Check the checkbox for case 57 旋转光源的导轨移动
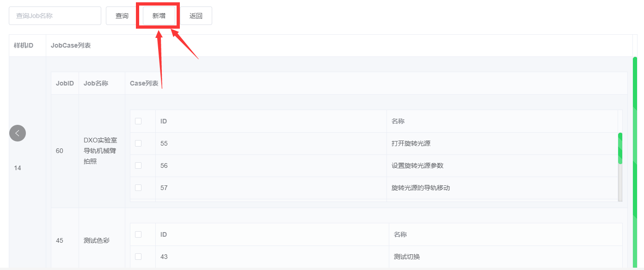The height and width of the screenshot is (270, 644). click(137, 187)
